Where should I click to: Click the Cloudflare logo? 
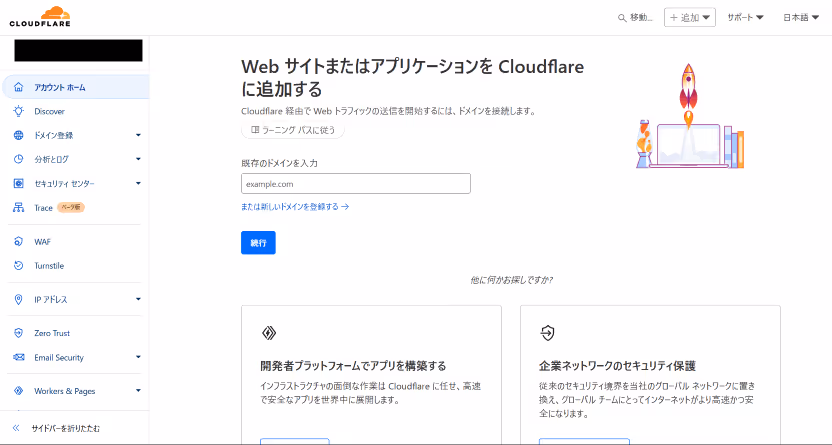click(40, 16)
